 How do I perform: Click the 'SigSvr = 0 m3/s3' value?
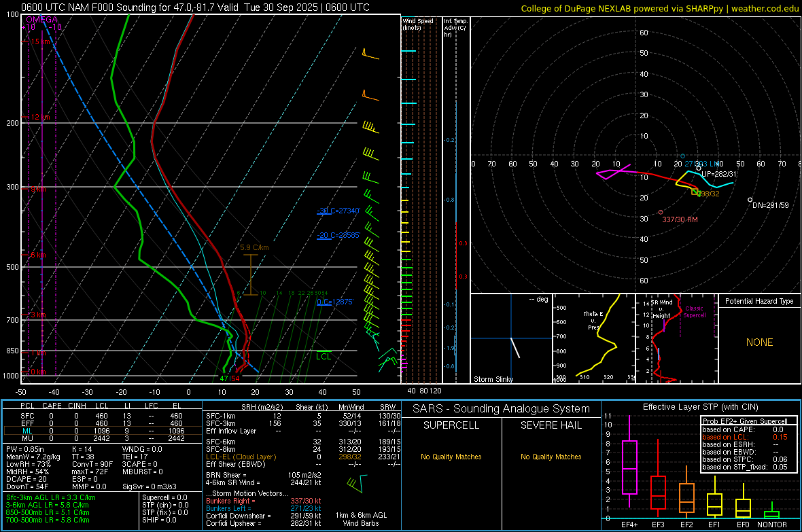pyautogui.click(x=150, y=486)
